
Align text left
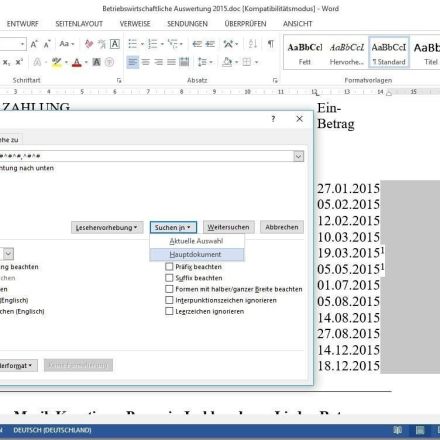tap(133, 62)
